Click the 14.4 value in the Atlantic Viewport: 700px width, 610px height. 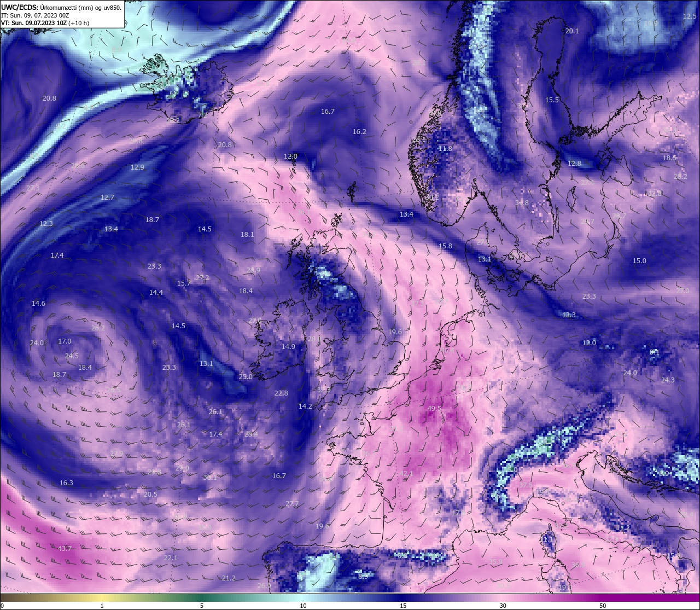click(x=156, y=292)
